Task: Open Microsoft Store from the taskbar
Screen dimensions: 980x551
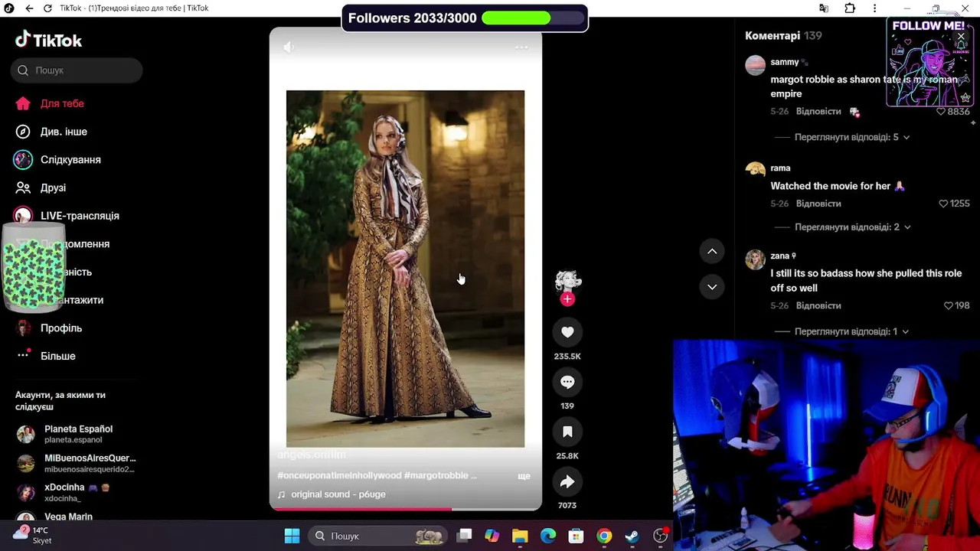Action: tap(576, 536)
